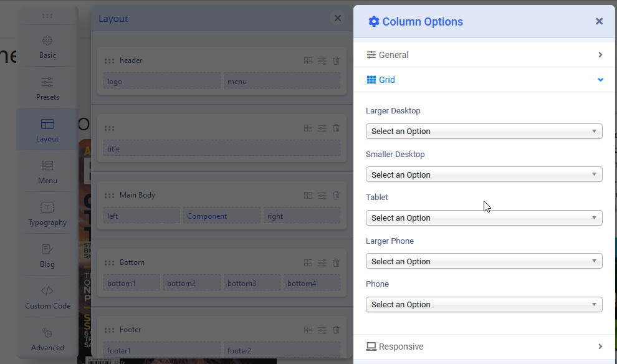Delete the Bottom section via trash icon
617x364 pixels.
tap(337, 262)
